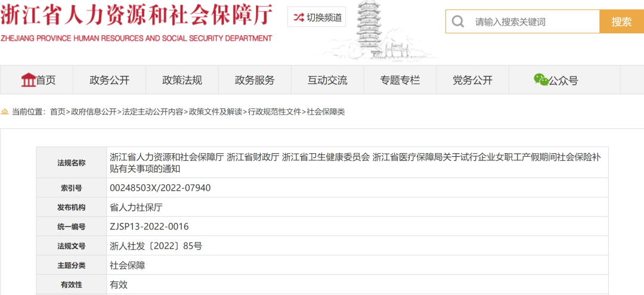The image size is (644, 295).
Task: Open the 党务公开 navigation tab
Action: (472, 80)
